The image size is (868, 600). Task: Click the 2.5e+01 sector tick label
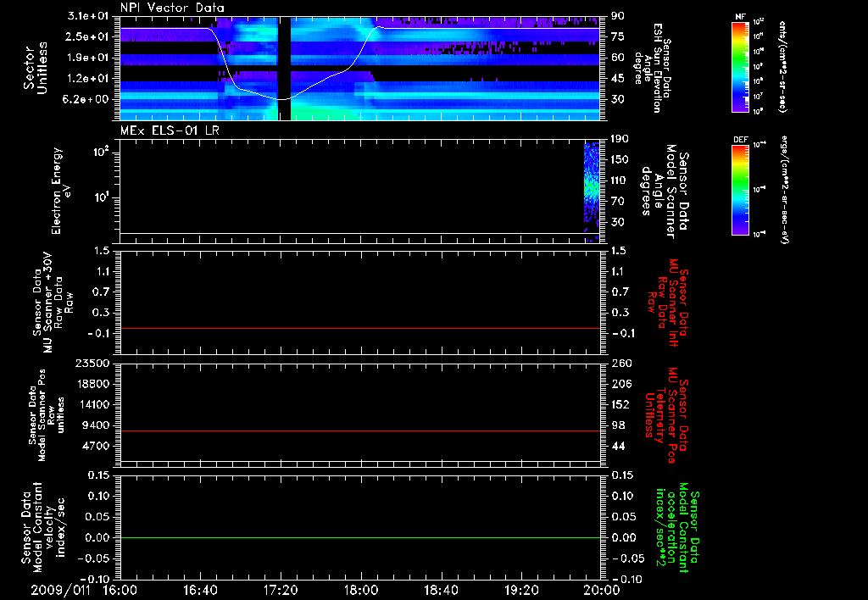88,36
